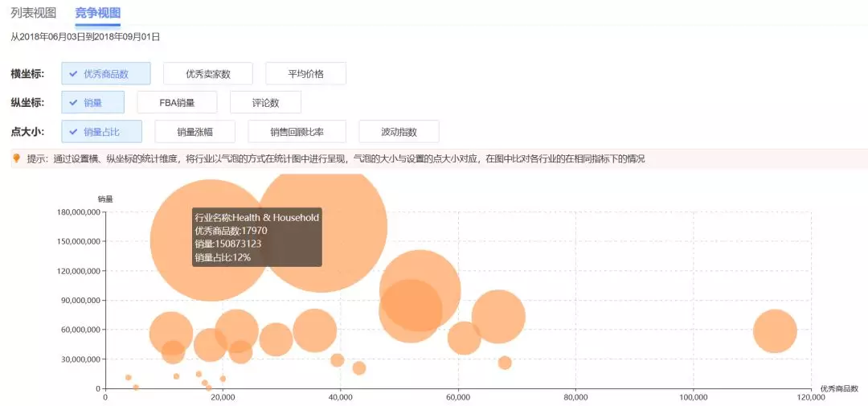Pick FBA销量 as the vertical axis

pyautogui.click(x=177, y=102)
